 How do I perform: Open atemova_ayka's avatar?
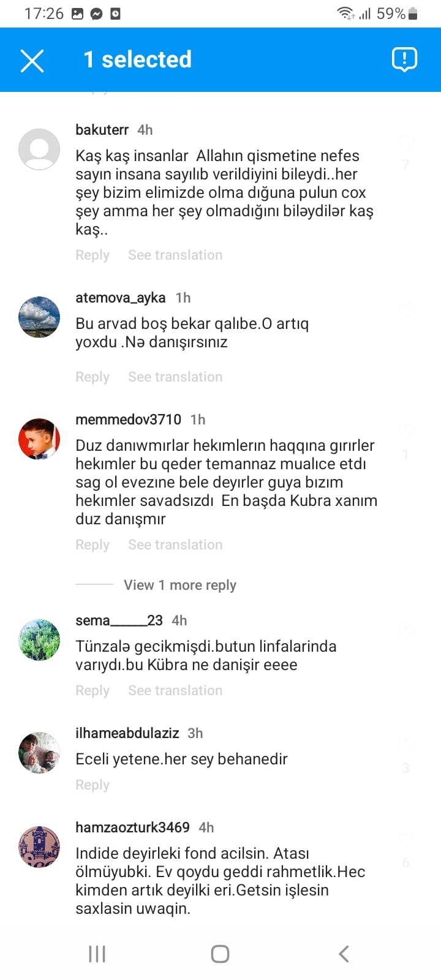[x=39, y=317]
